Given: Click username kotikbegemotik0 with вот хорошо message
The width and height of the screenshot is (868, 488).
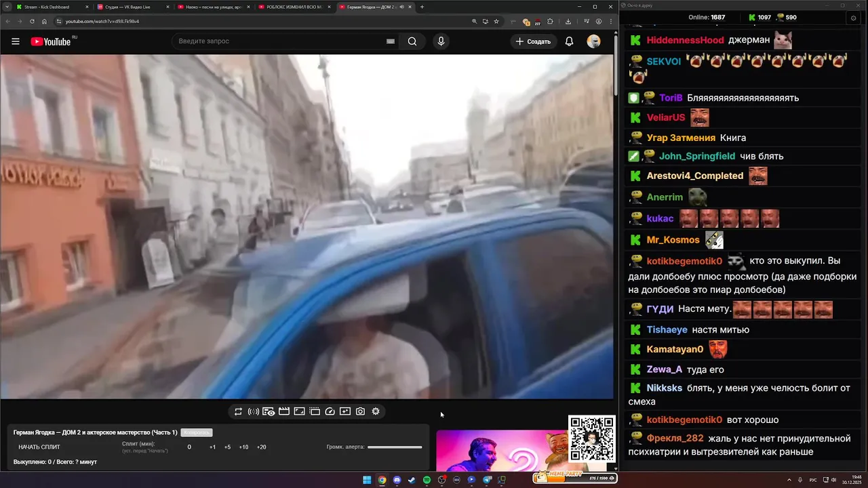Looking at the screenshot, I should pyautogui.click(x=684, y=420).
